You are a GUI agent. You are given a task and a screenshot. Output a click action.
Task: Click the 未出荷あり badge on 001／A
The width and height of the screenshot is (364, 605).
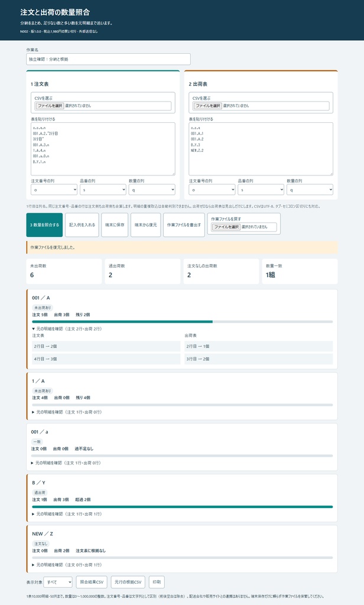point(43,308)
